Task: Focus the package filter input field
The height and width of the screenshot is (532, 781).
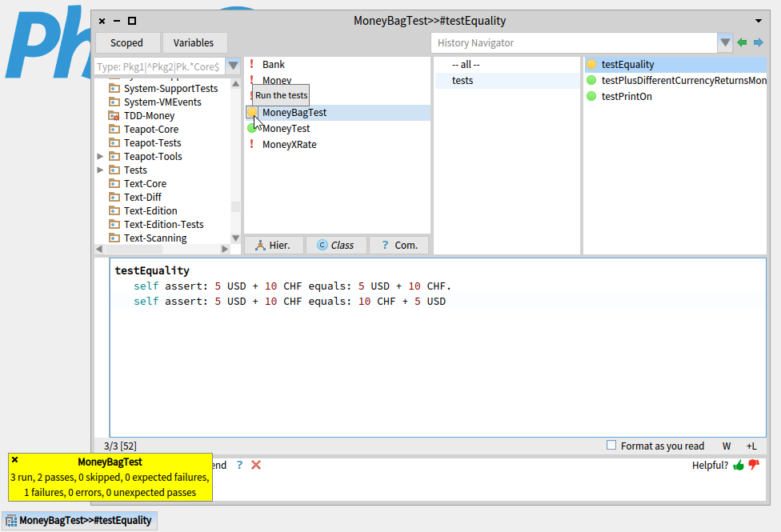Action: click(160, 66)
